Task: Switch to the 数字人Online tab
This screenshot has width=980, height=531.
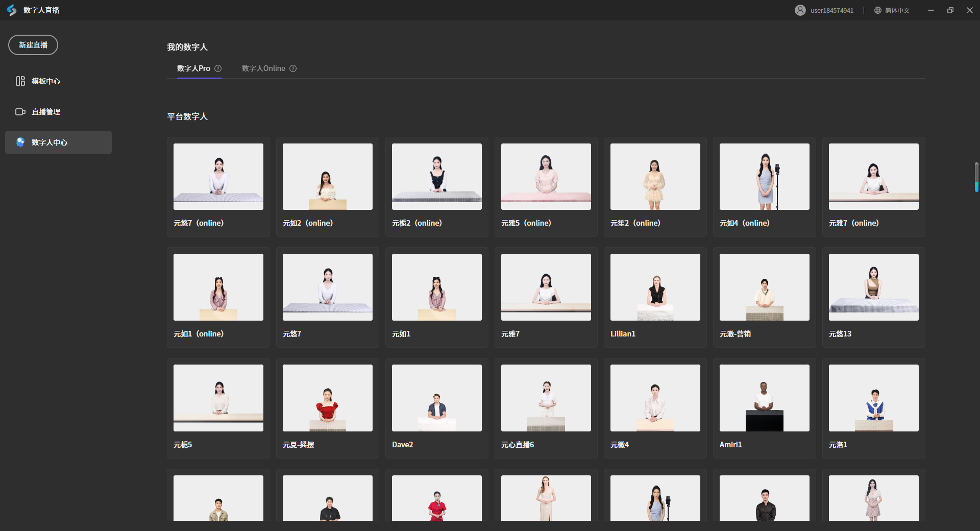Action: click(263, 68)
